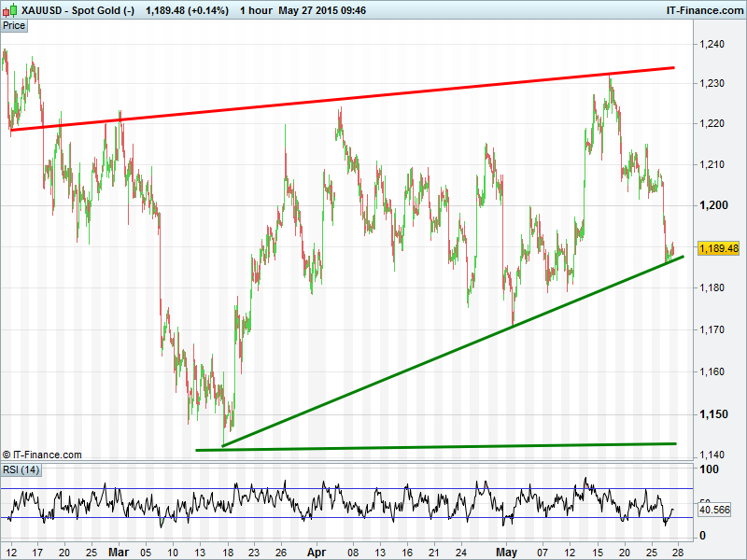Viewport: 747px width, 560px height.
Task: Click the Apr label on the date axis
Action: 317,552
